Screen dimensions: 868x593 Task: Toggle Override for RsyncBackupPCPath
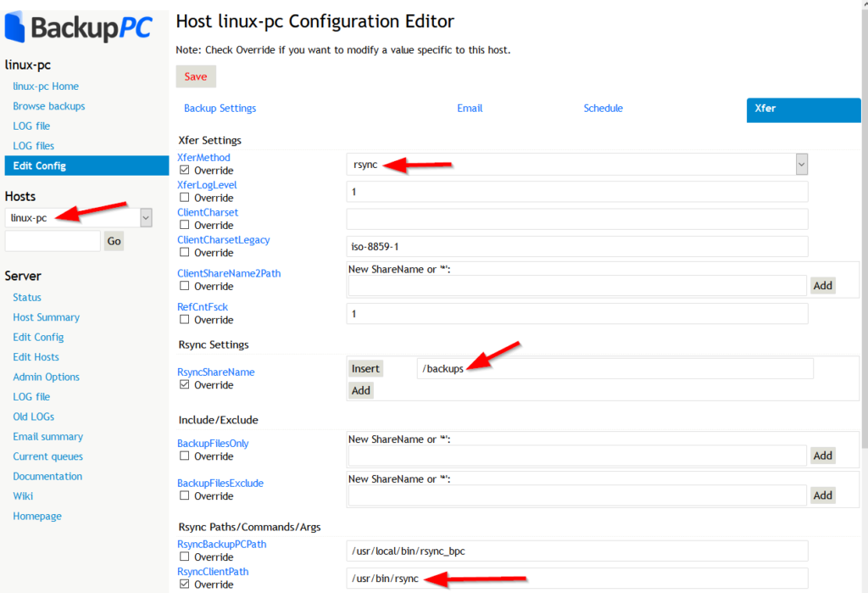(184, 557)
